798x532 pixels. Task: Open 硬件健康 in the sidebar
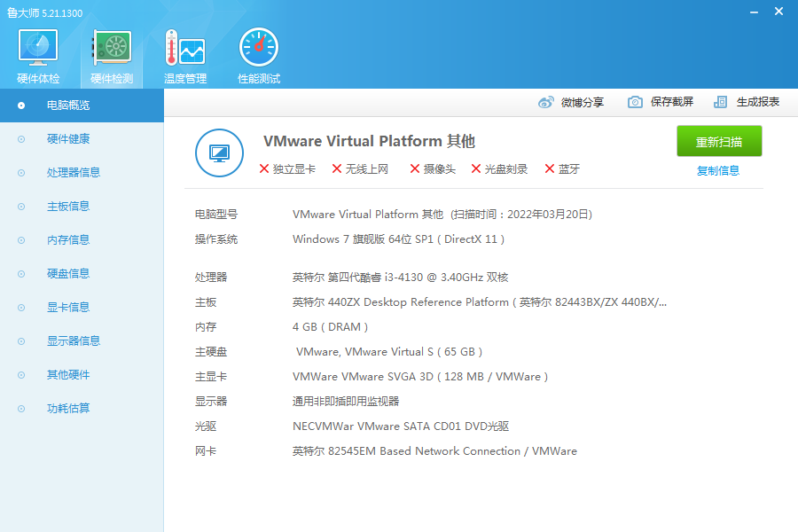(x=68, y=139)
